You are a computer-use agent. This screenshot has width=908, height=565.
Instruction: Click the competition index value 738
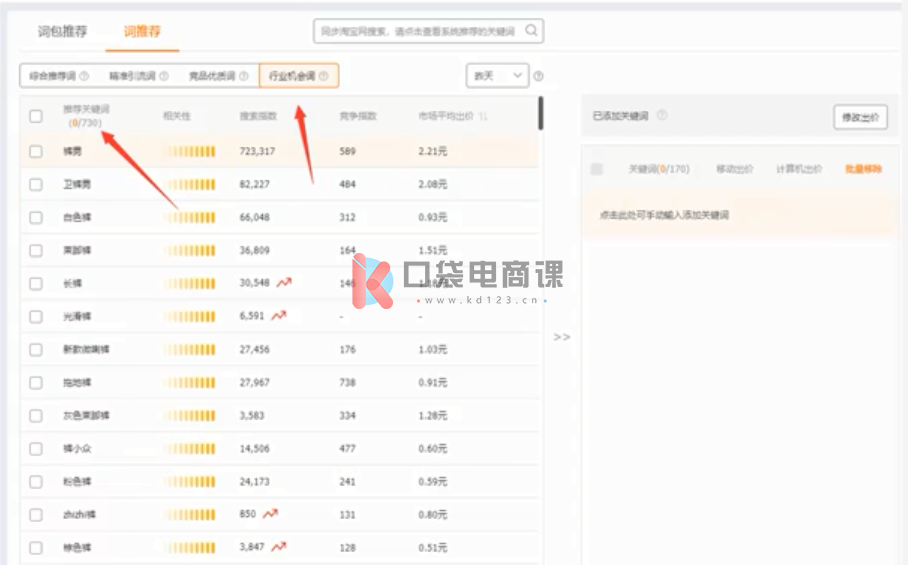click(x=347, y=382)
